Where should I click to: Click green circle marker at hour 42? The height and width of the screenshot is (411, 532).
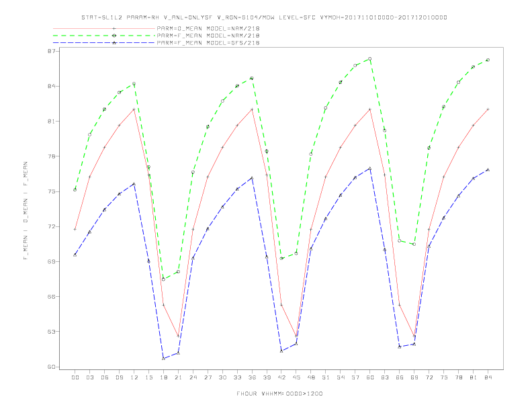(x=281, y=259)
